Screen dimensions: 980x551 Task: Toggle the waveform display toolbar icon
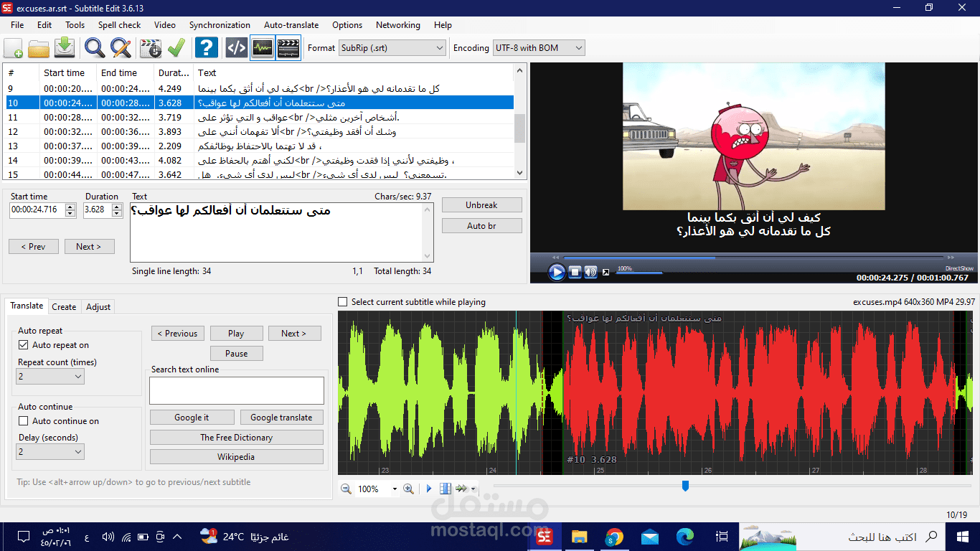pyautogui.click(x=263, y=48)
